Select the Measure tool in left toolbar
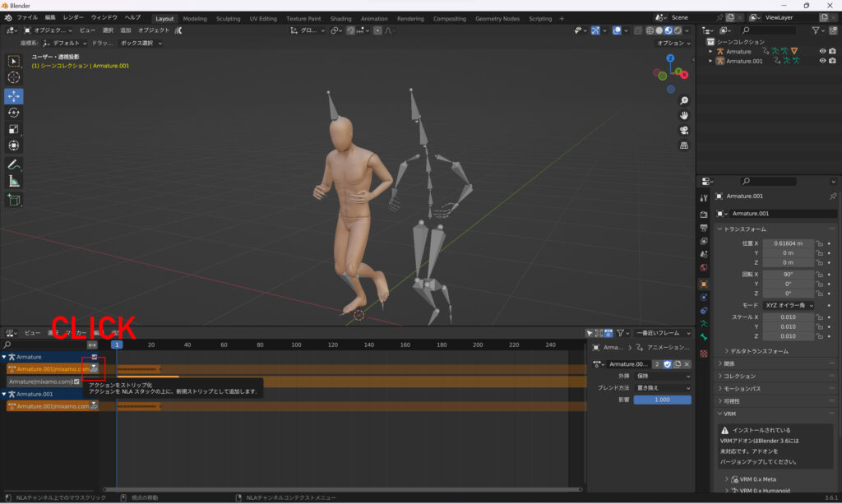 coord(14,181)
